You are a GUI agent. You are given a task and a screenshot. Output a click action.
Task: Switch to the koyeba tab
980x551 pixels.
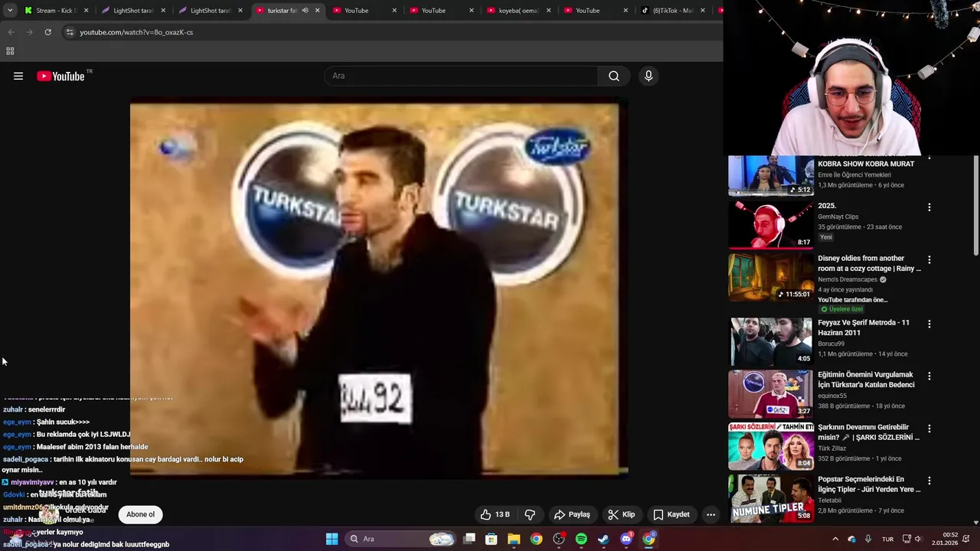(519, 11)
